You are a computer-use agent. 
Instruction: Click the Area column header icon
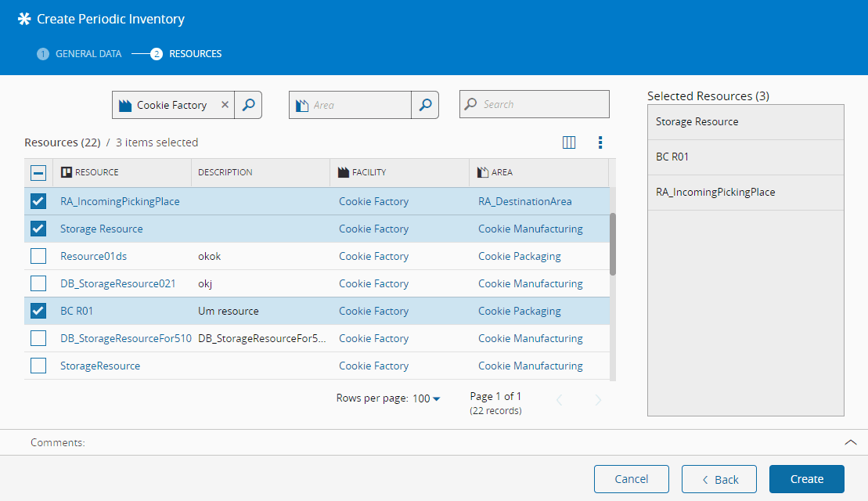click(x=483, y=172)
